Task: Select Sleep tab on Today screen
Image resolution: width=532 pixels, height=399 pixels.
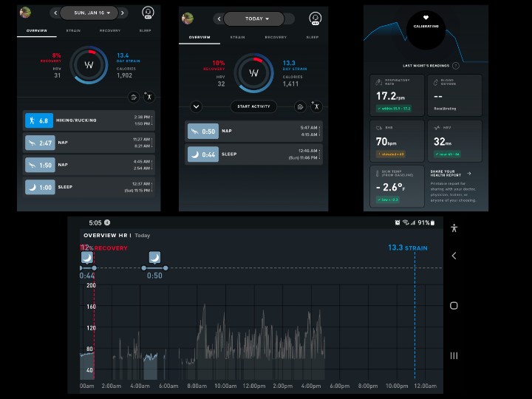Action: pos(312,38)
